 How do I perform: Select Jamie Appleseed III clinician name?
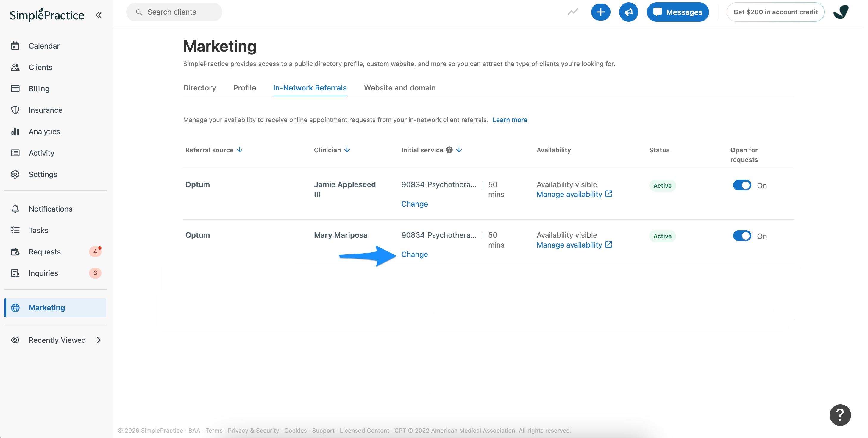click(x=345, y=189)
